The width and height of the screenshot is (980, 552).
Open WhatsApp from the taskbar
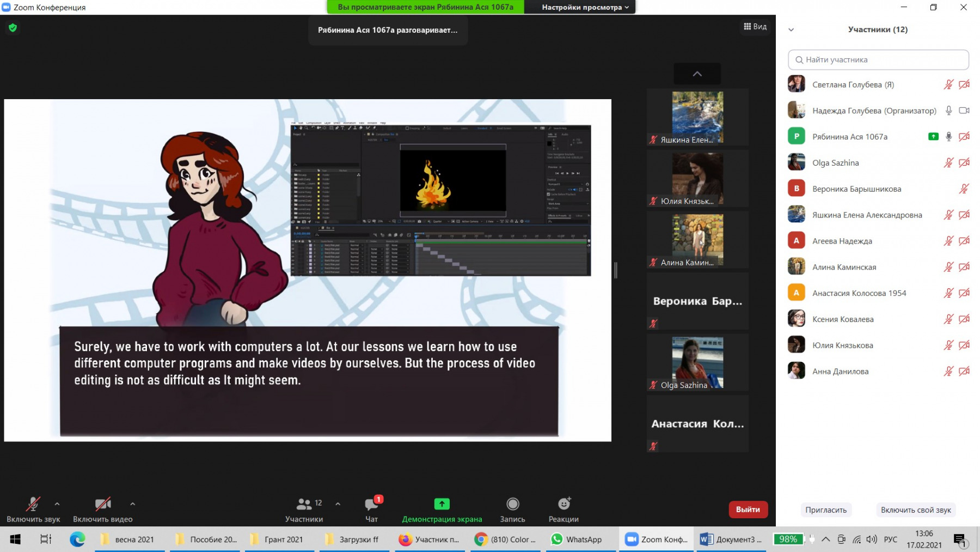pos(576,539)
